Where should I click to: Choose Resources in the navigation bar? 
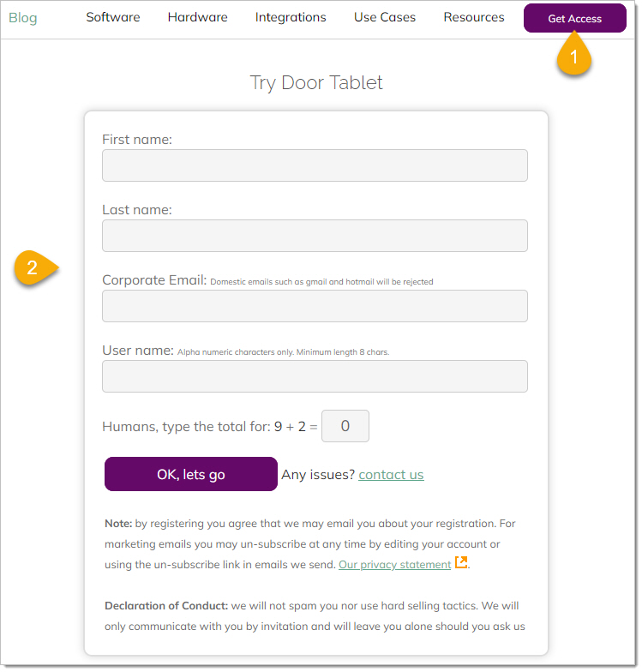[x=474, y=17]
